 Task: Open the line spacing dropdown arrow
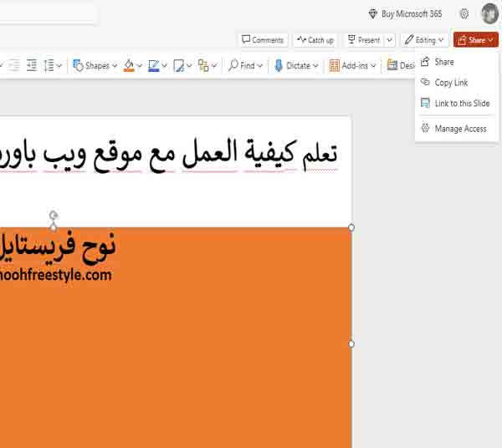tap(59, 65)
